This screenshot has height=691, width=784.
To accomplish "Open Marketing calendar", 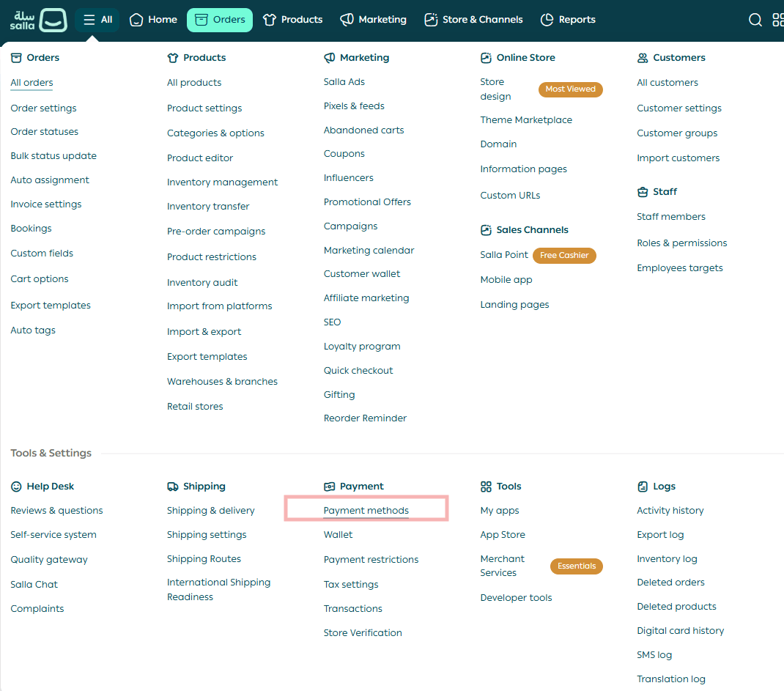I will pos(369,250).
